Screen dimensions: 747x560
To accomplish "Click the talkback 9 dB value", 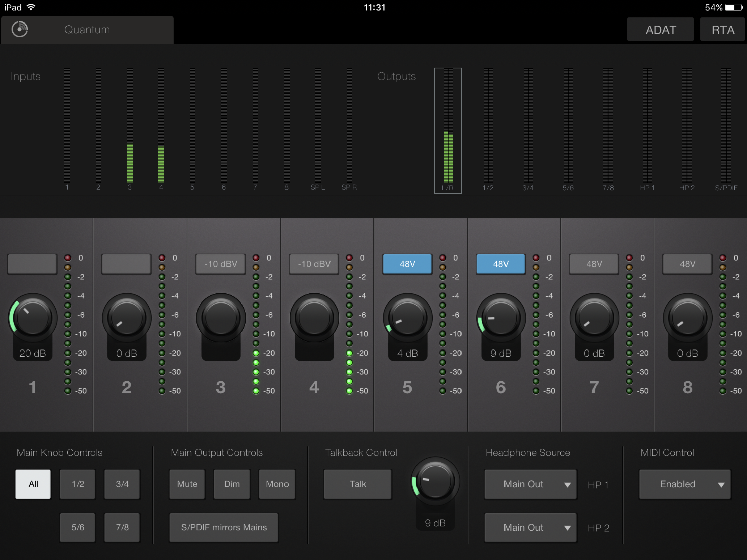I will pos(435,523).
